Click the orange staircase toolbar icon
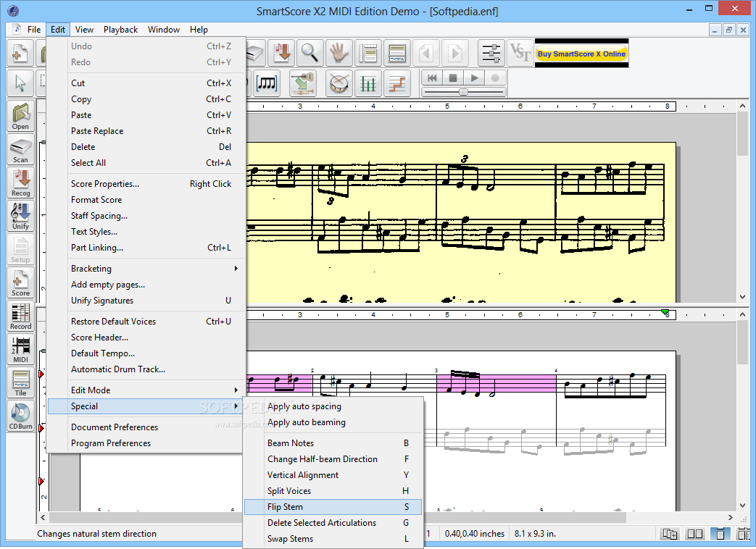The image size is (756, 549). click(396, 83)
